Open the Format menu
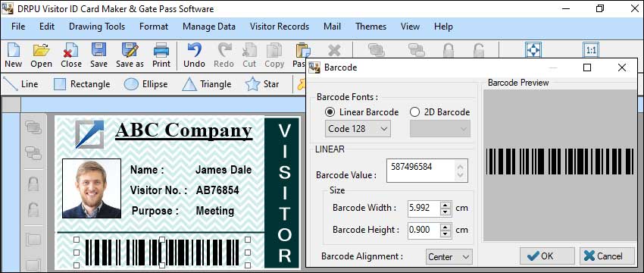The width and height of the screenshot is (644, 273). pos(154,27)
